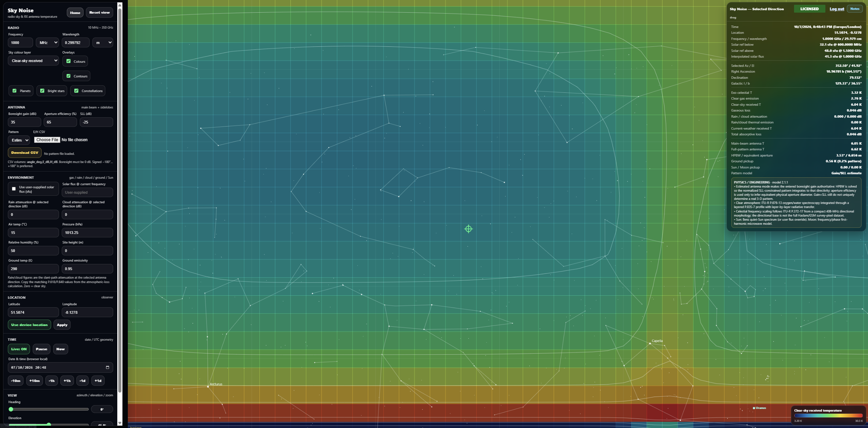Click the Arcturus star label

pos(216,384)
